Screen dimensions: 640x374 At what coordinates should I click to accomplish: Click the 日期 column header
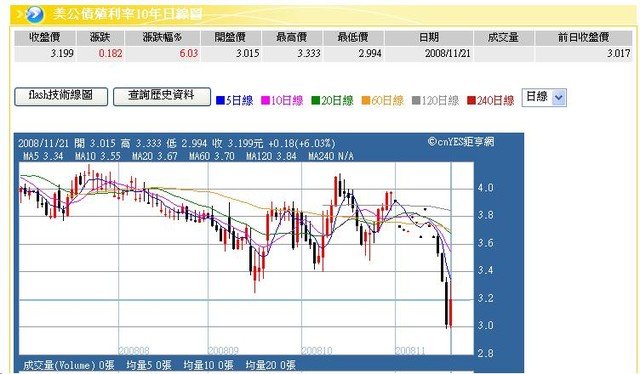coord(429,38)
